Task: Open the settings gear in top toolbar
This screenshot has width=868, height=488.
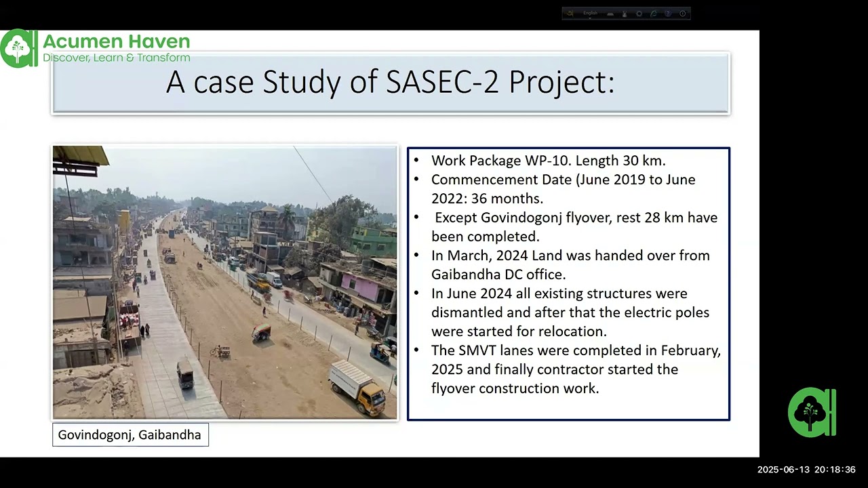Action: [x=639, y=14]
